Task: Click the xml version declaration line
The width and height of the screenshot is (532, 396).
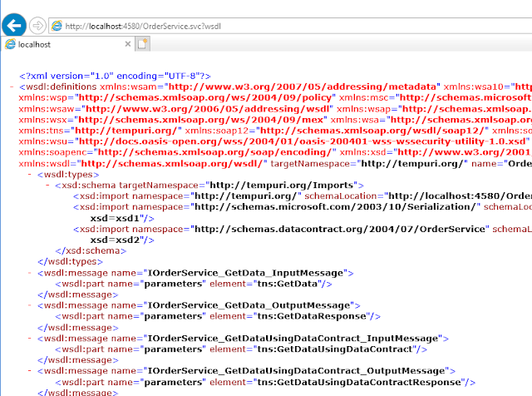Action: tap(115, 76)
